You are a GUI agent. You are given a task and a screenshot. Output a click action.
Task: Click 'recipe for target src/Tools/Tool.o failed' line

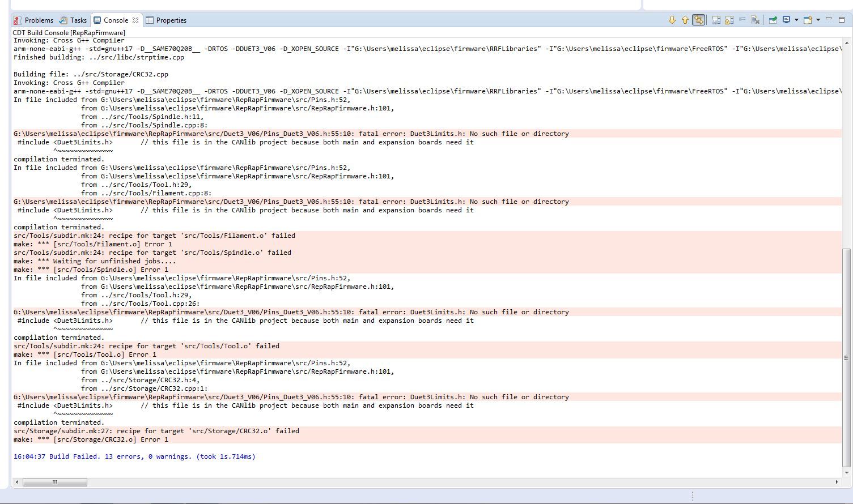pyautogui.click(x=146, y=346)
